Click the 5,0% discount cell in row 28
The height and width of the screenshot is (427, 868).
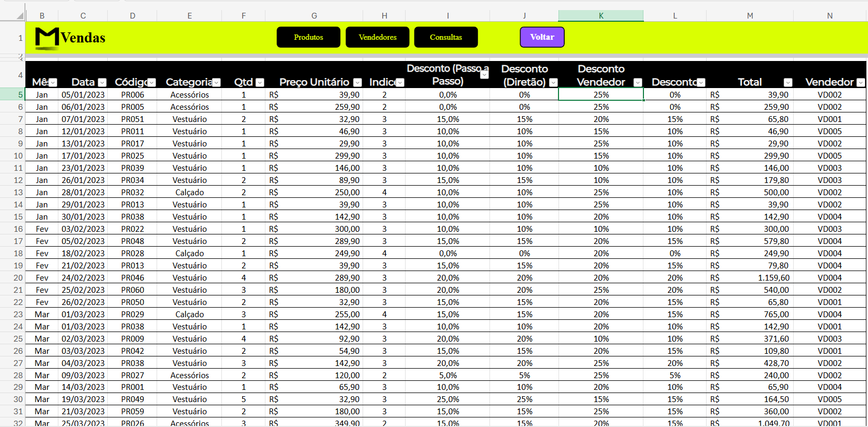[448, 375]
